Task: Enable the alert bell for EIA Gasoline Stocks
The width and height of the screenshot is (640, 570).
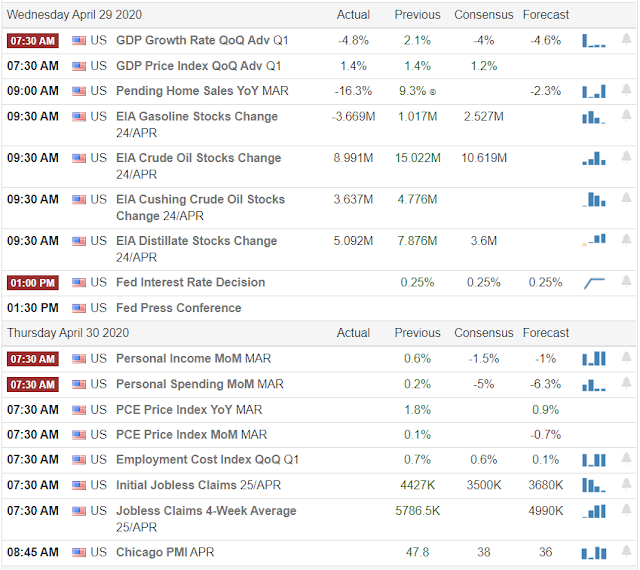Action: coord(627,116)
